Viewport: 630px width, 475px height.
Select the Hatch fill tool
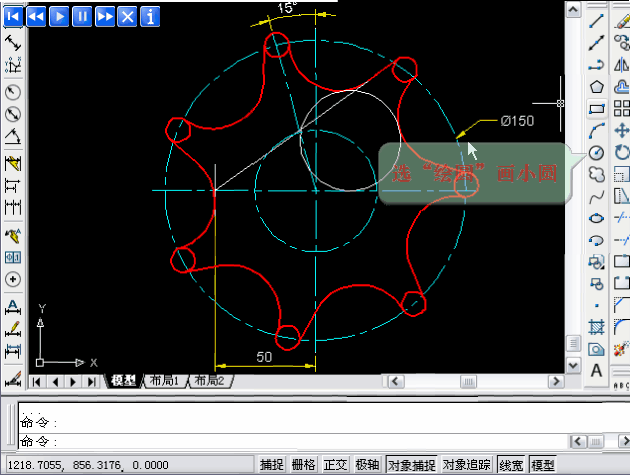click(597, 327)
